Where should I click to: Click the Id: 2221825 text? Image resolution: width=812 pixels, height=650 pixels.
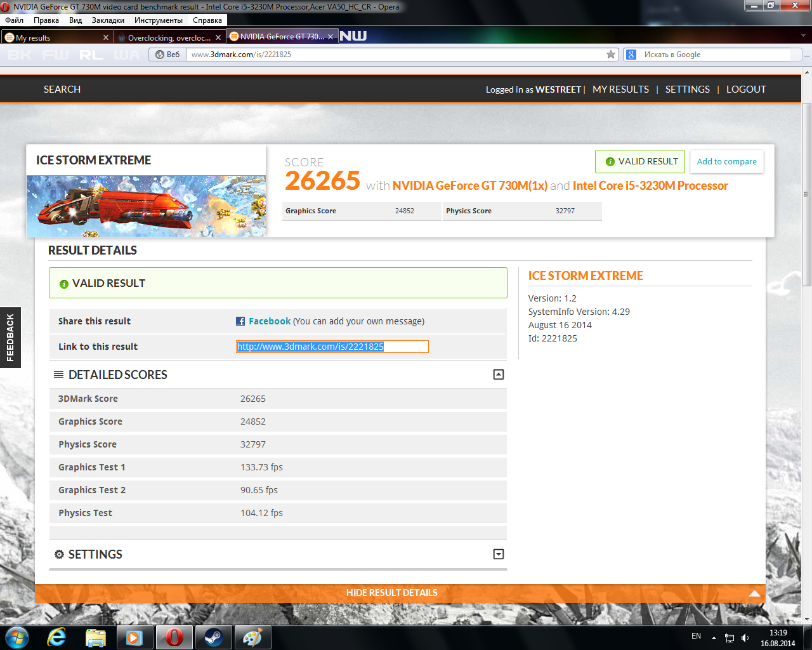click(x=553, y=338)
